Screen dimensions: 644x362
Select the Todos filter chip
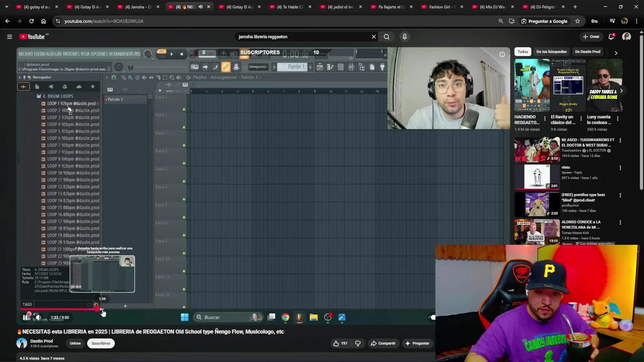(x=523, y=52)
